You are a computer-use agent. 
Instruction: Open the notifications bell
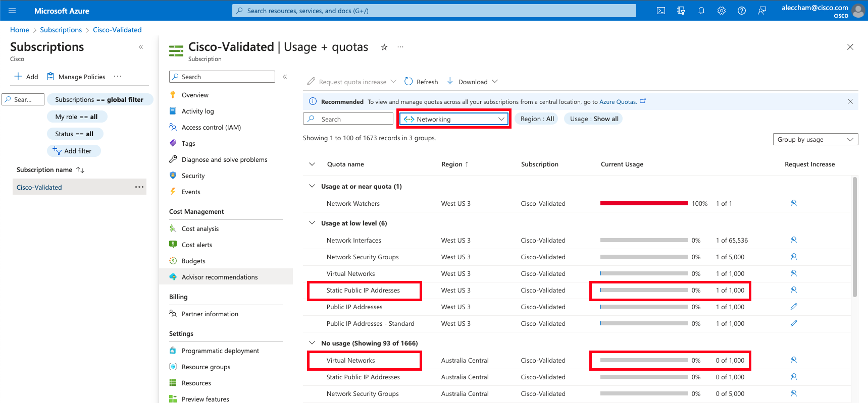coord(701,11)
